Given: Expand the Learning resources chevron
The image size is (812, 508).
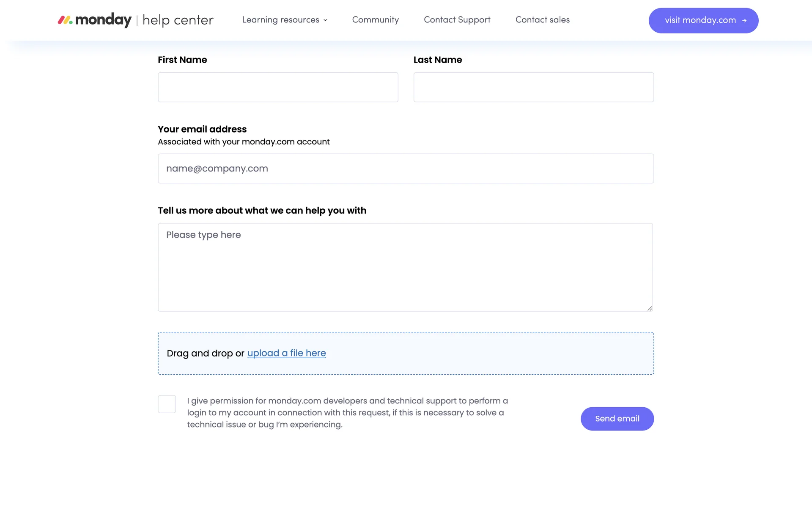Looking at the screenshot, I should 325,20.
